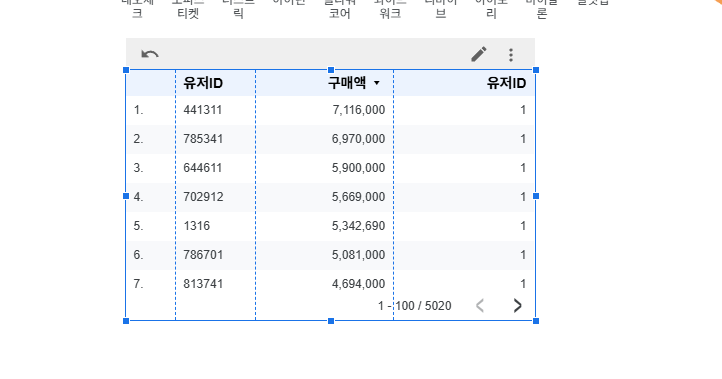The height and width of the screenshot is (379, 722).
Task: Select cell with user ID 786701
Action: [203, 255]
